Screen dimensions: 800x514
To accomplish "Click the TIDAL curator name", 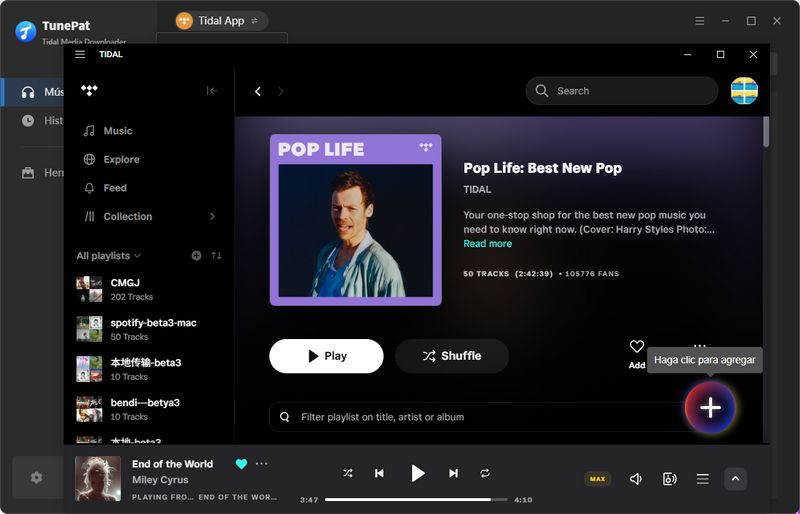I will tap(477, 189).
